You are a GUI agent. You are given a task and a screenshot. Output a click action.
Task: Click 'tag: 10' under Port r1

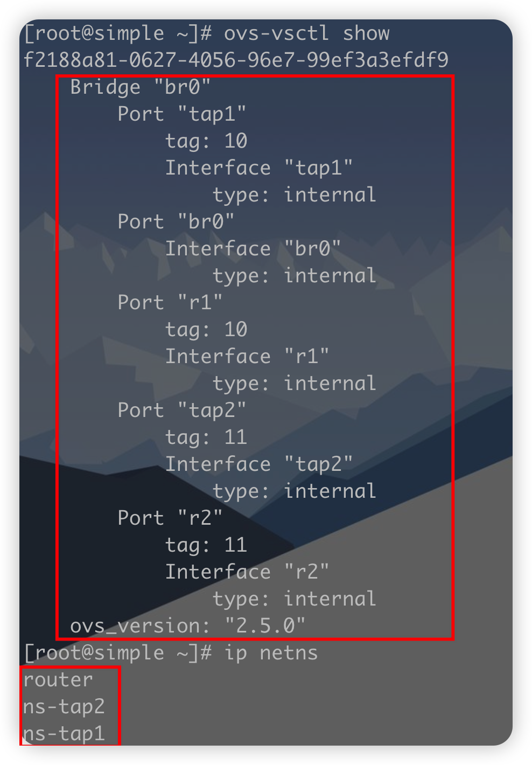click(x=206, y=329)
